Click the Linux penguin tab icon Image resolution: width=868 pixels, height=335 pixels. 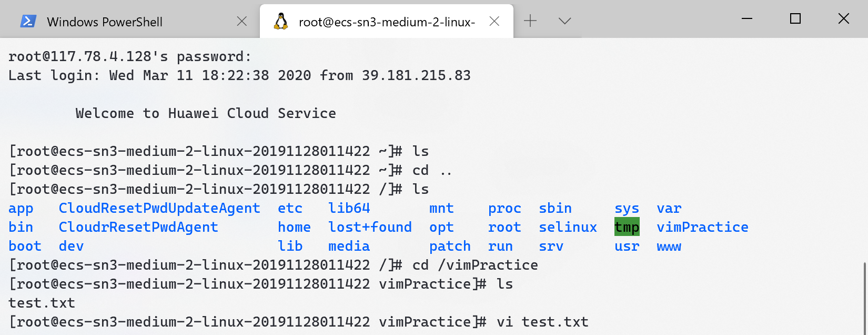281,21
